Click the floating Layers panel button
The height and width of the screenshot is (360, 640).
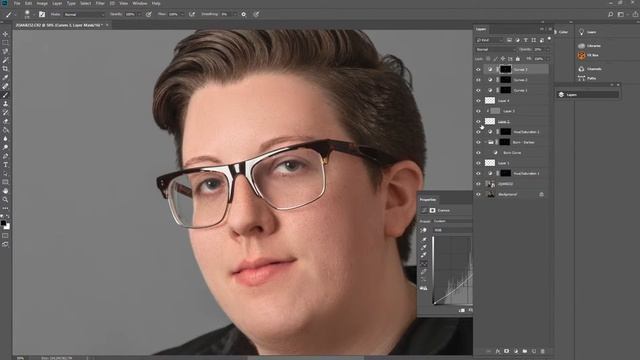tap(588, 95)
